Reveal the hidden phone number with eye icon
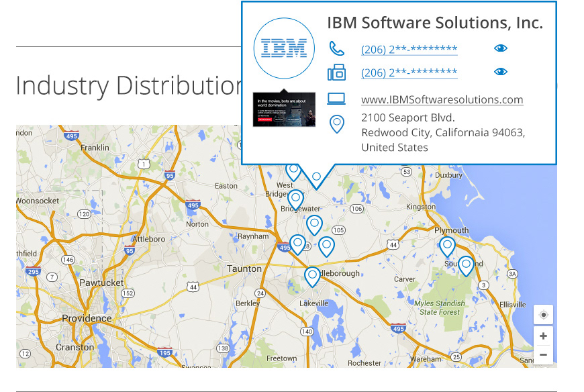The width and height of the screenshot is (584, 392). [x=500, y=48]
